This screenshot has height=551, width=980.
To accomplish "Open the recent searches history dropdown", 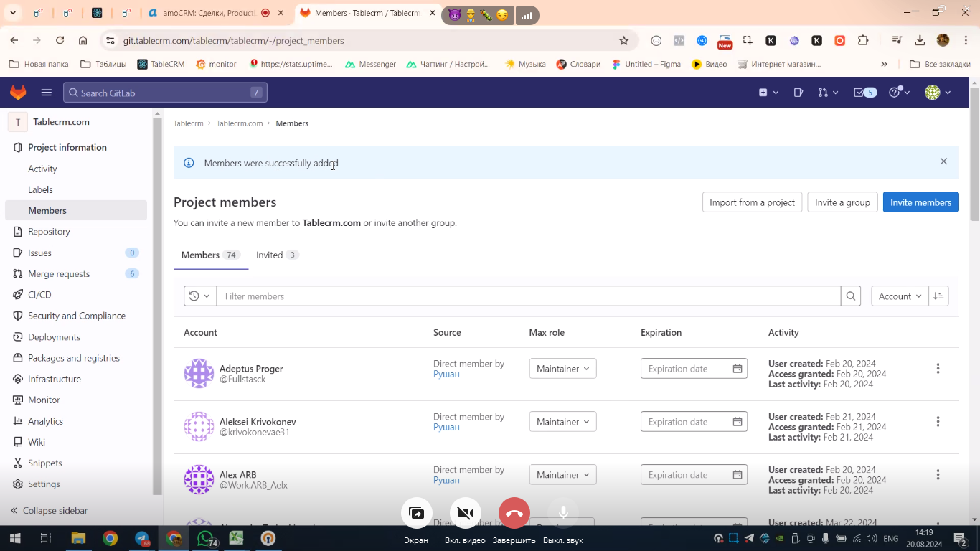I will coord(200,296).
